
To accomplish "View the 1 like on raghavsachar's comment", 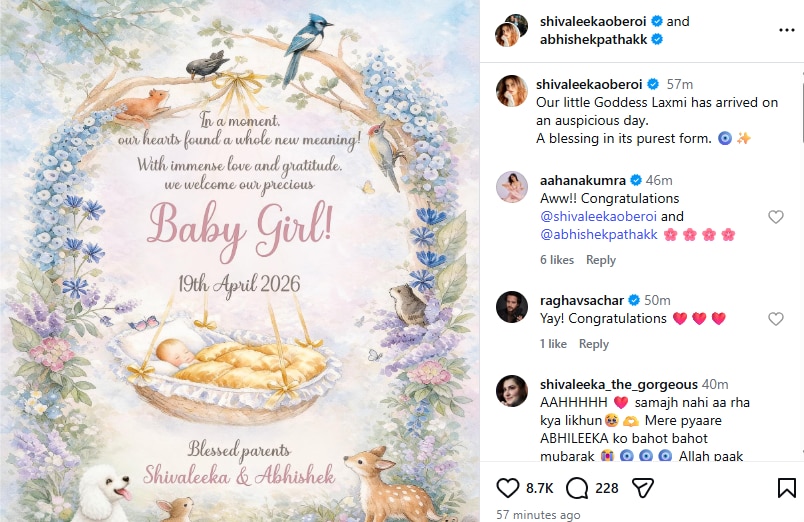I will pos(554,344).
